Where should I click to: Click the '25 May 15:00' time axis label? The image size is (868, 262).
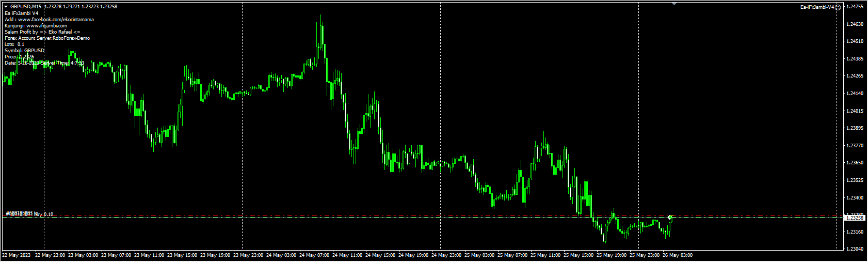[578, 255]
